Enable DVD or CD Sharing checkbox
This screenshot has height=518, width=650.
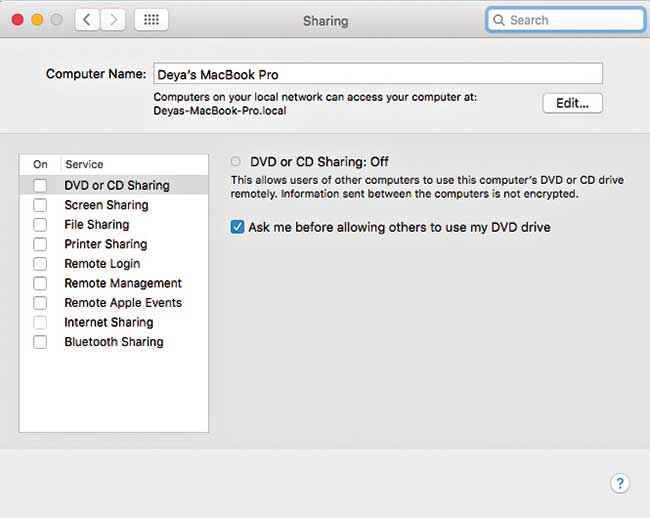40,185
